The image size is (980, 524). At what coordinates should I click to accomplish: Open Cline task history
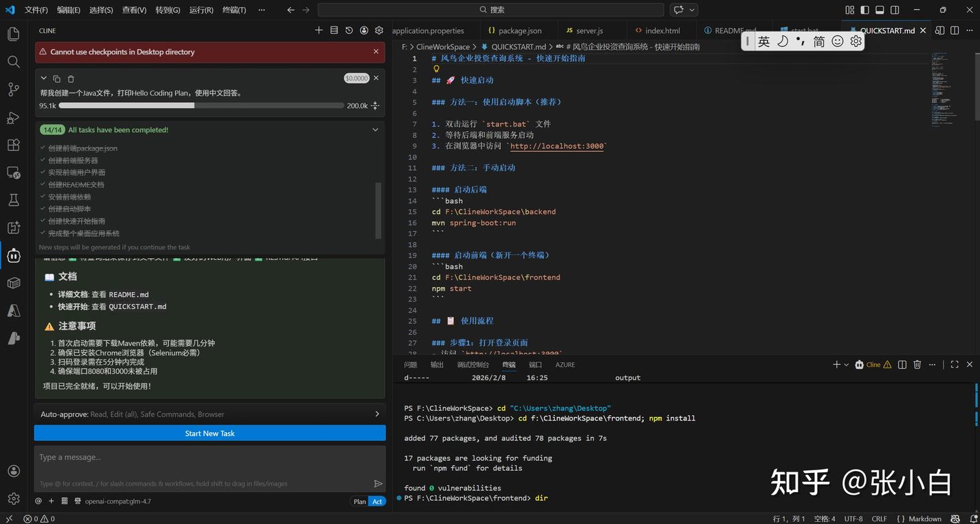point(349,30)
